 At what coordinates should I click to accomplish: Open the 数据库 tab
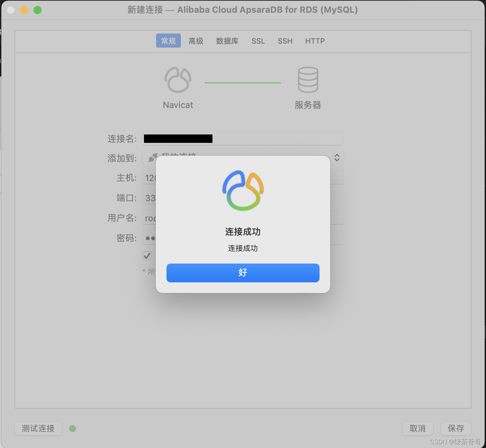(x=227, y=41)
